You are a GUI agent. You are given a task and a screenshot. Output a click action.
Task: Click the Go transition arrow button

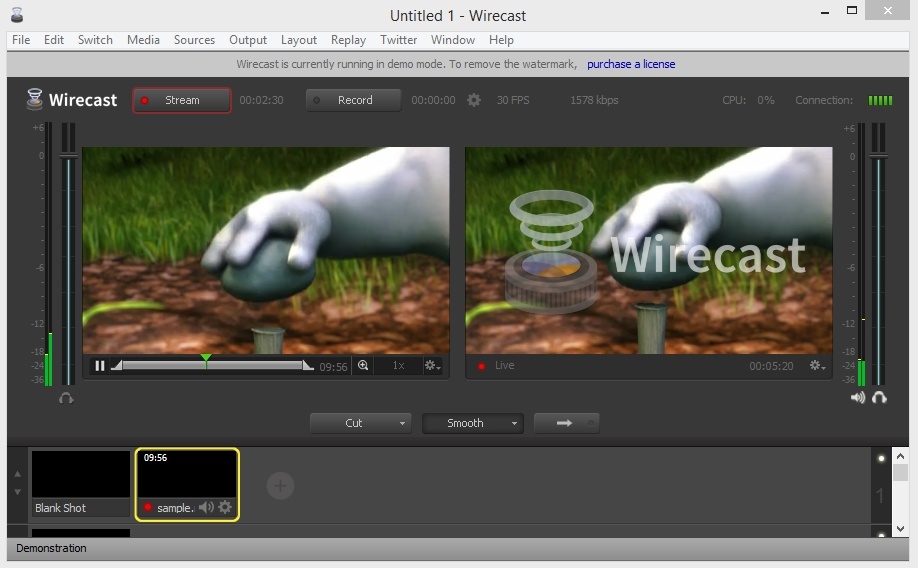pyautogui.click(x=566, y=423)
